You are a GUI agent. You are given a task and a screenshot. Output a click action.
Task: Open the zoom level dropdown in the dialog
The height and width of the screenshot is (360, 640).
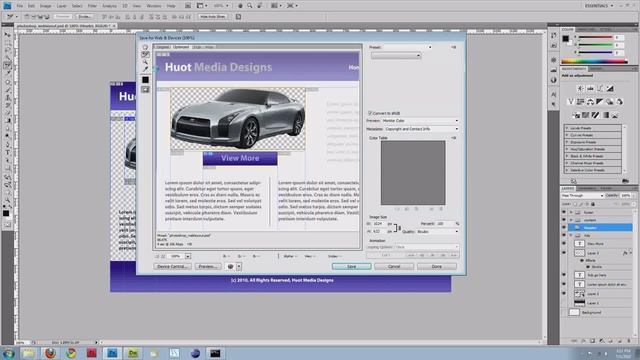click(x=188, y=256)
